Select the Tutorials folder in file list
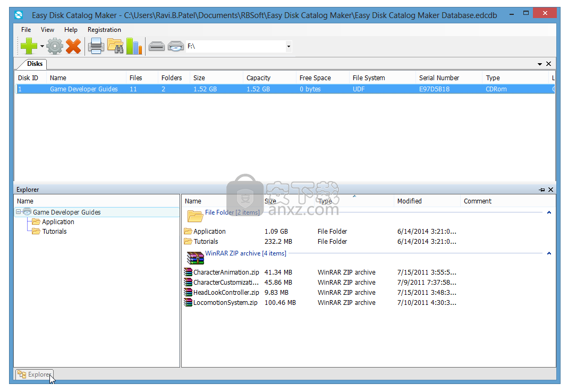The image size is (568, 392). [206, 242]
